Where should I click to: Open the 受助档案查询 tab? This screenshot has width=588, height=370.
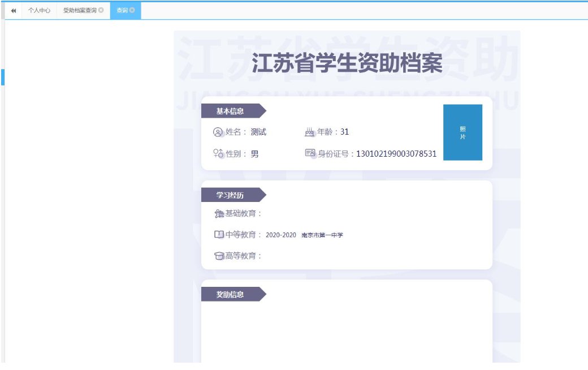80,10
